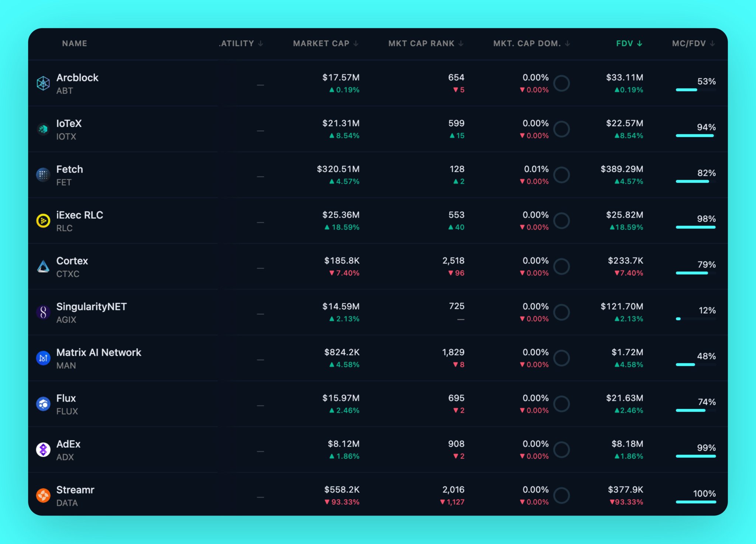Image resolution: width=756 pixels, height=544 pixels.
Task: Click SingularityNET's 12% MC/FDV progress bar
Action: coord(696,319)
